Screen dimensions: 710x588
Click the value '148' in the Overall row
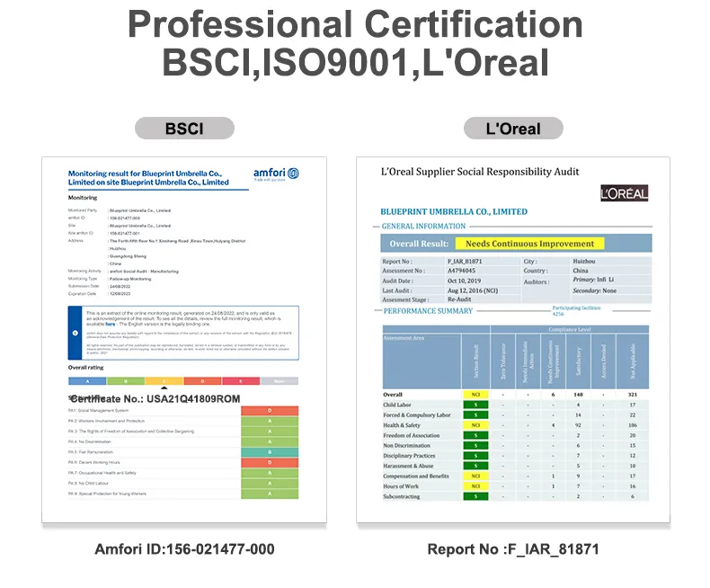(x=578, y=395)
